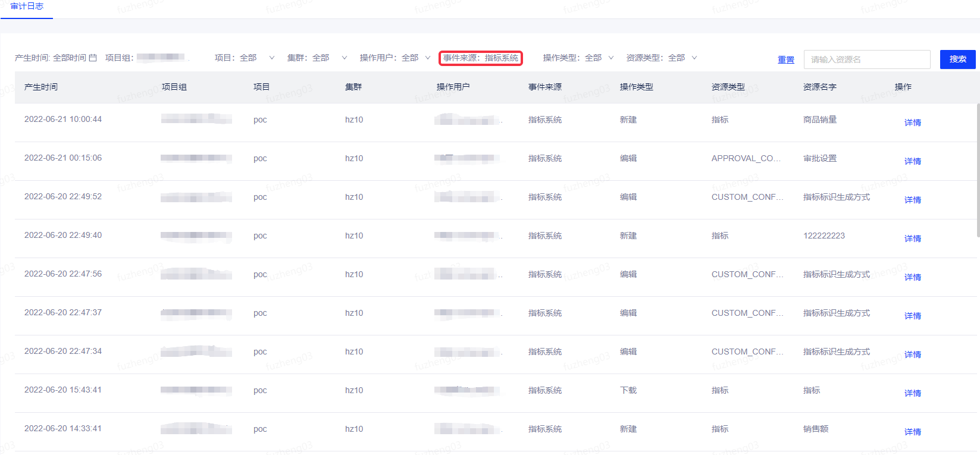Click the 重置 link
The image size is (980, 455).
pyautogui.click(x=786, y=59)
